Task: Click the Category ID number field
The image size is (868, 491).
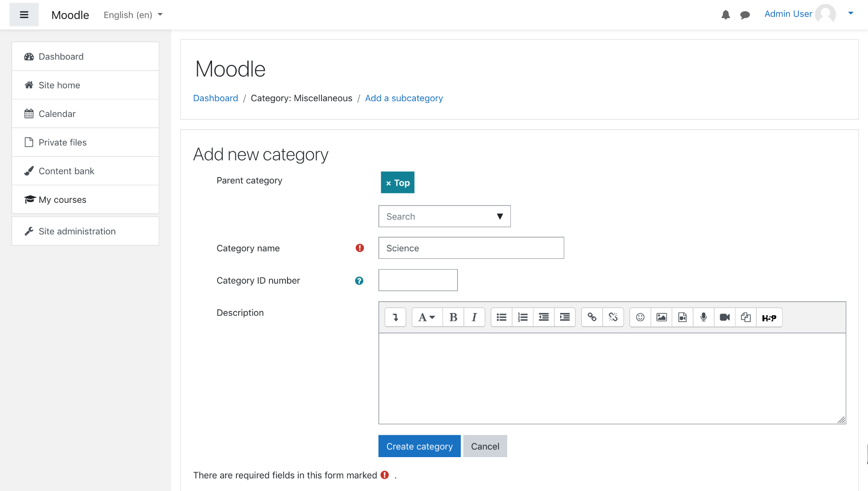Action: tap(418, 280)
